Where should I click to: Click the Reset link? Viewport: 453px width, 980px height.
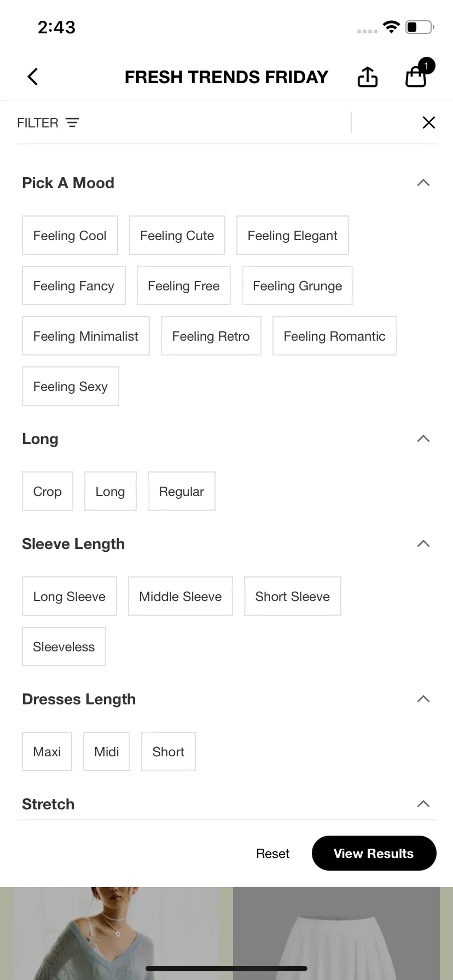(272, 854)
